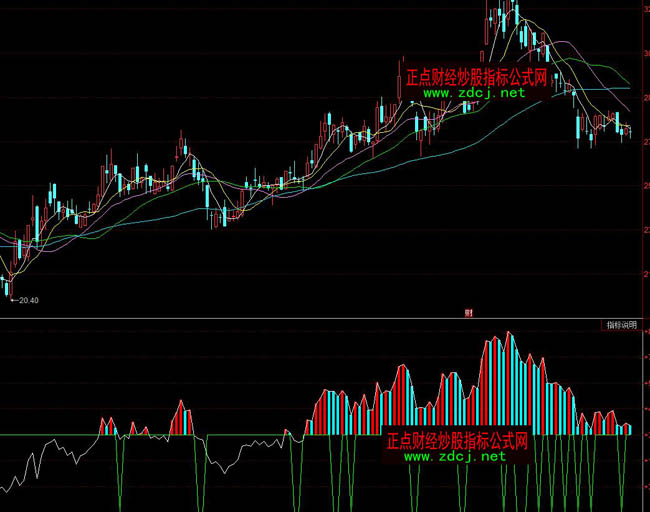Click the leftmost green downward spike
The width and height of the screenshot is (650, 512).
121,480
